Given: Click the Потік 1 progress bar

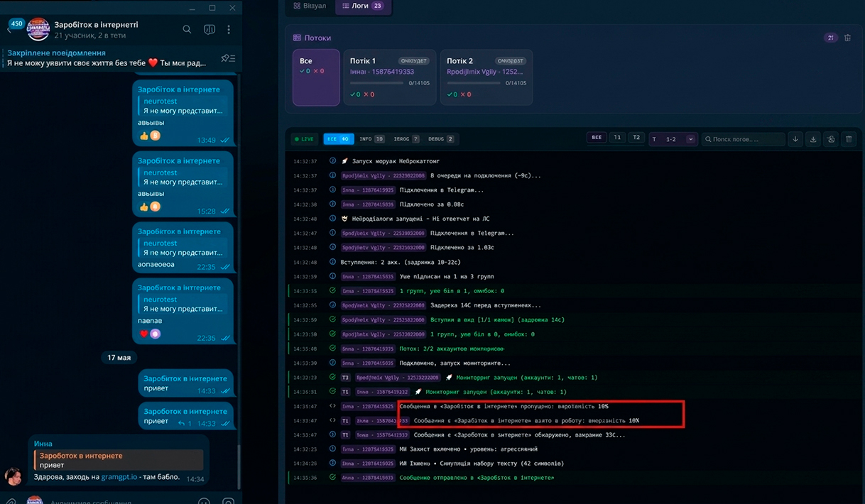Looking at the screenshot, I should click(x=376, y=83).
